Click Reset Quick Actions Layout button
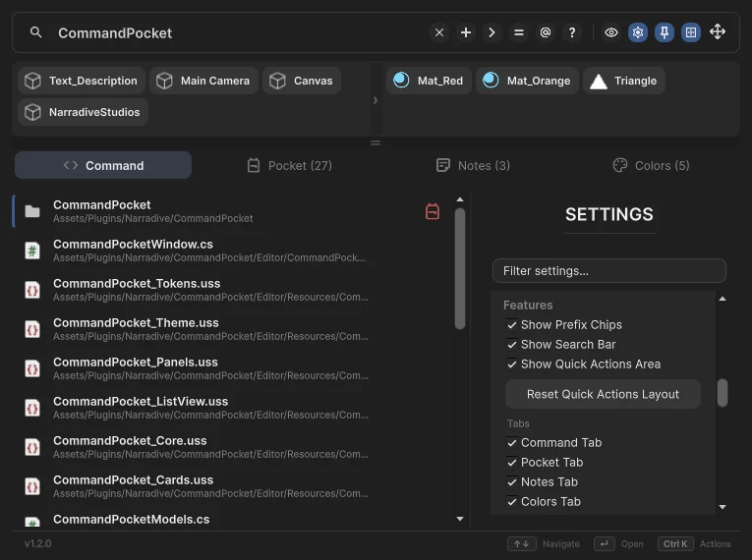Viewport: 752px width, 560px height. tap(603, 394)
